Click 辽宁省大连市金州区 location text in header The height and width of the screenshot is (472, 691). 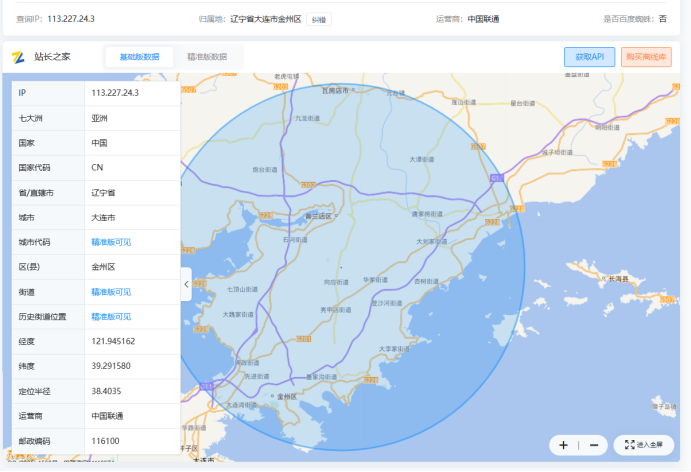point(266,19)
